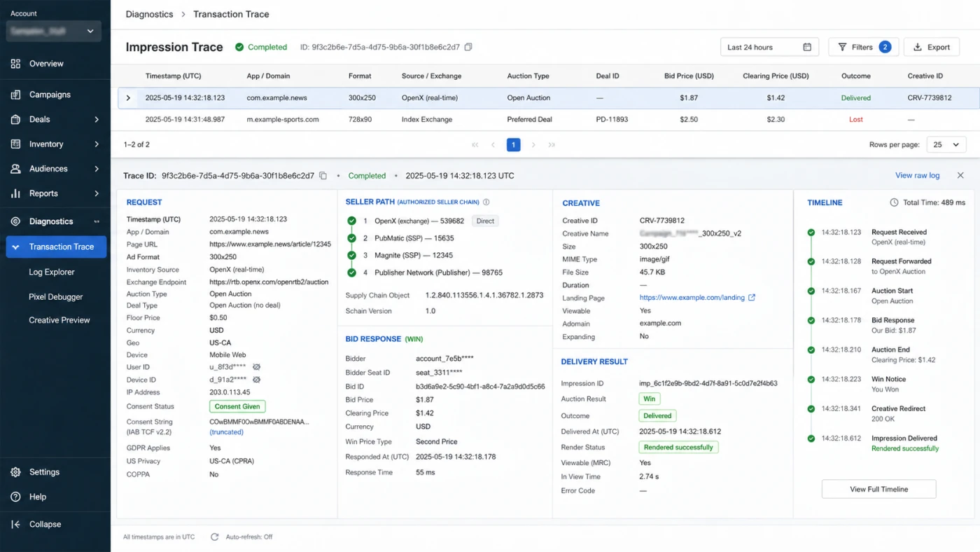Go to the previous page arrow
The width and height of the screenshot is (980, 552).
493,145
